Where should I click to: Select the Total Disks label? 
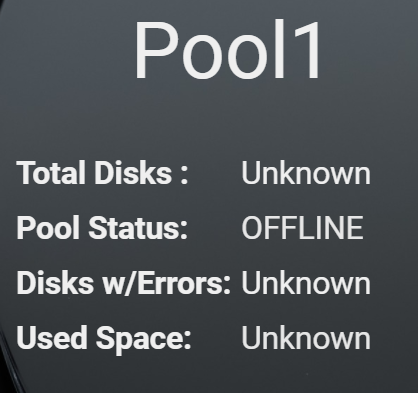click(102, 173)
